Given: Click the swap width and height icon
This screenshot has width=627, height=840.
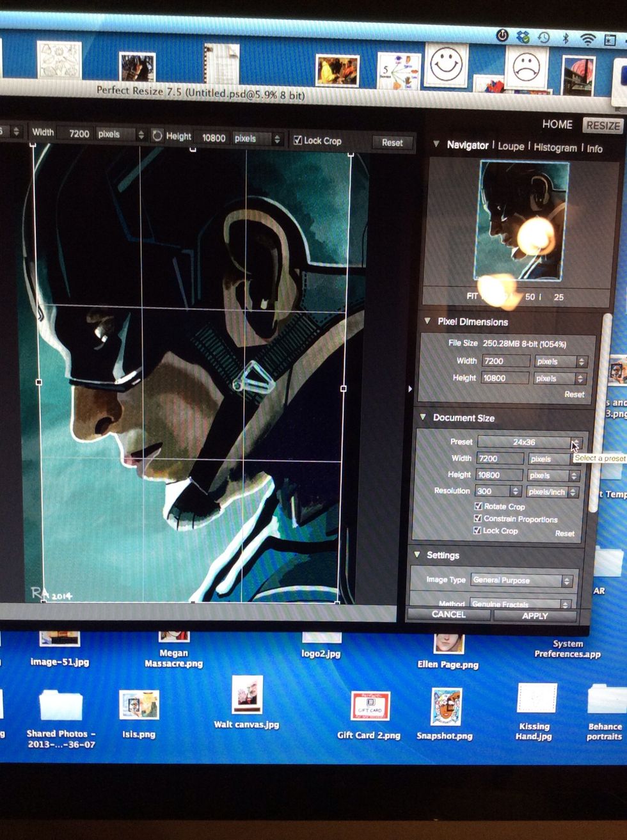Looking at the screenshot, I should coord(157,136).
